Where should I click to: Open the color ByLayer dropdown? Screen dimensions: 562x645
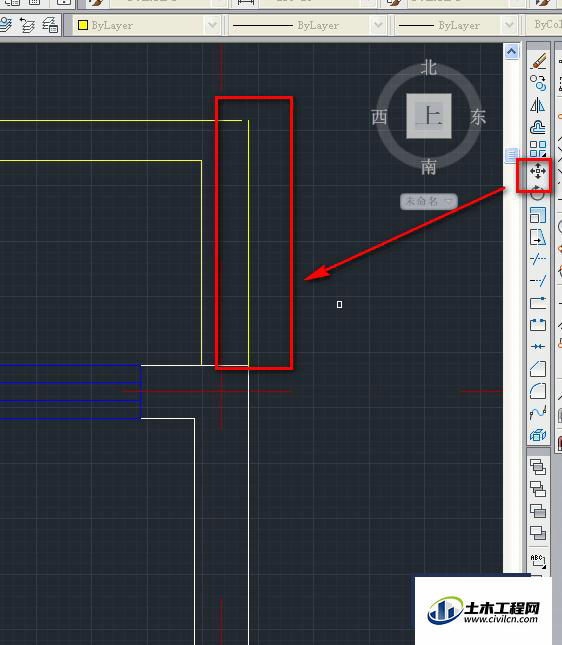click(x=212, y=25)
